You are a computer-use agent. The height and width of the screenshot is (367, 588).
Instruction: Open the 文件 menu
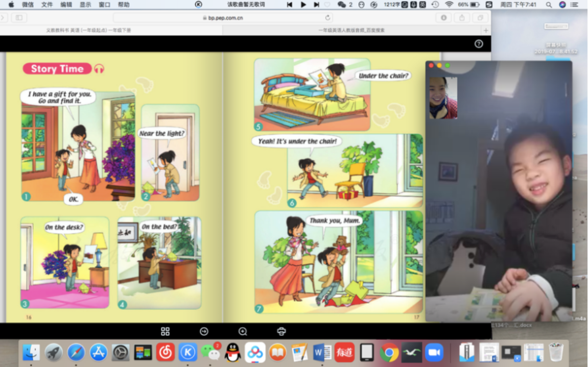tap(46, 5)
